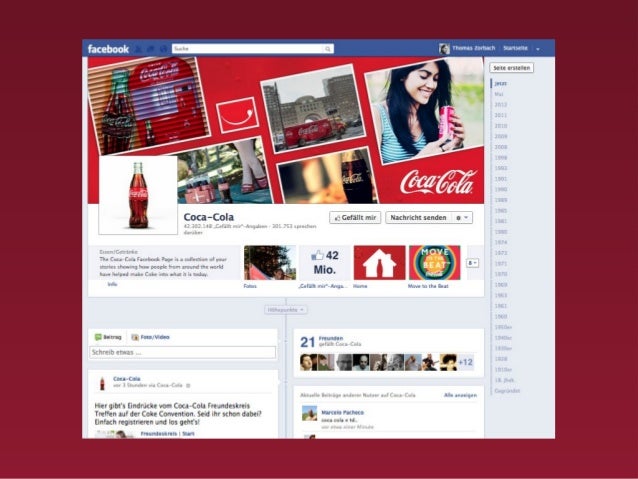Jump to 1971 on timeline

[x=500, y=263]
